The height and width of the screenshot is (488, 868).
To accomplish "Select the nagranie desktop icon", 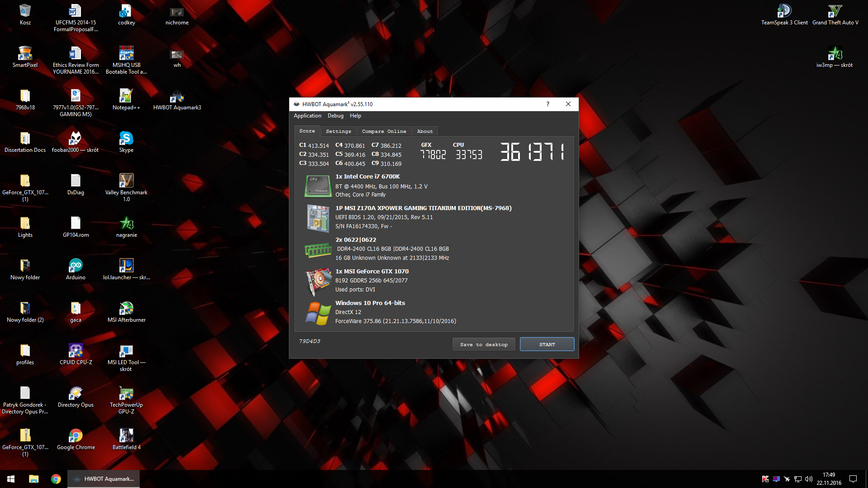I will 127,227.
